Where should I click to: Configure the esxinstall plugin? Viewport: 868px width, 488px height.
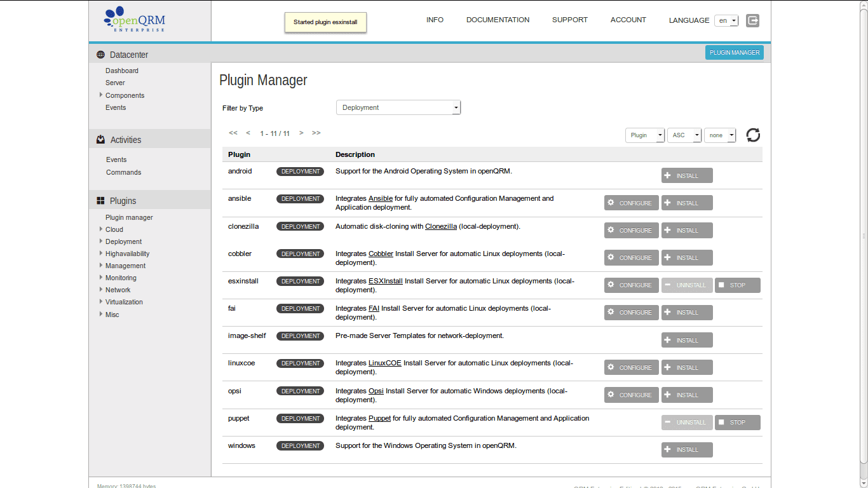tap(631, 285)
